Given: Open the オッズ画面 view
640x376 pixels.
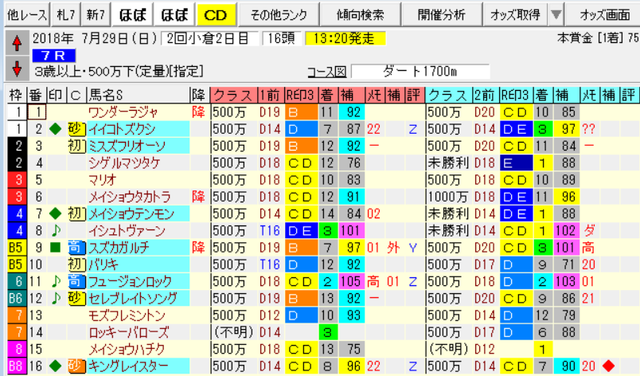Looking at the screenshot, I should 603,15.
